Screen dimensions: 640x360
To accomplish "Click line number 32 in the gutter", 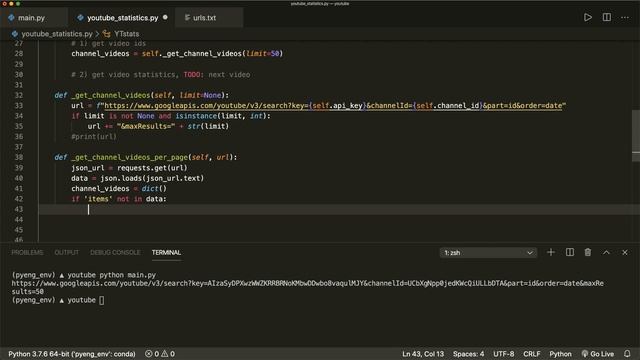I will [x=19, y=95].
